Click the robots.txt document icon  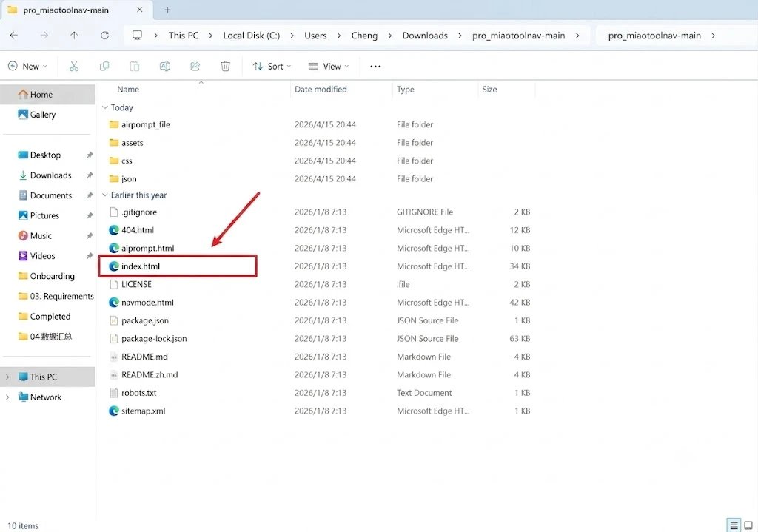[114, 393]
